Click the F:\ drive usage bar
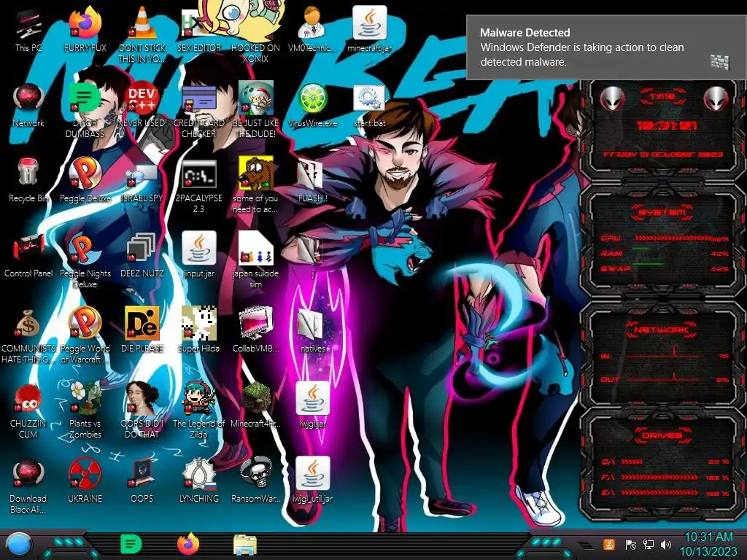The image size is (747, 560). point(659,477)
